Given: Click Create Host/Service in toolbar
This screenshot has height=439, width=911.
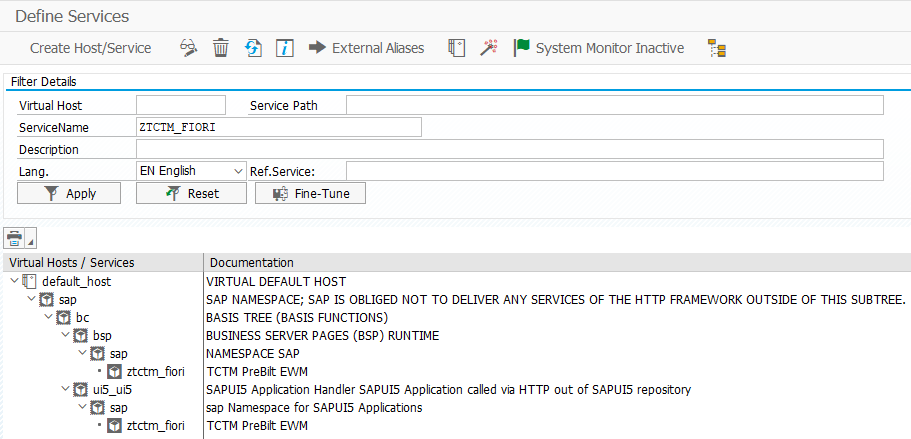Looking at the screenshot, I should (x=90, y=48).
